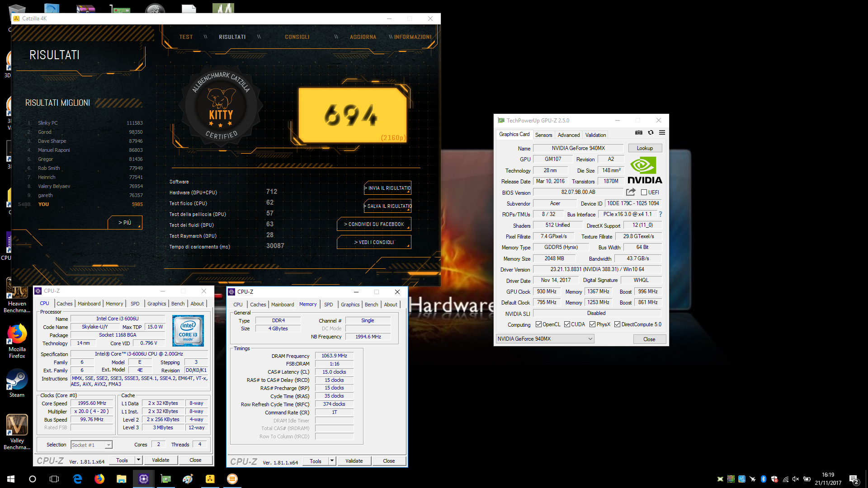Viewport: 868px width, 488px height.
Task: Open the Tools dropdown arrow in left CPU-Z window
Action: pos(138,460)
